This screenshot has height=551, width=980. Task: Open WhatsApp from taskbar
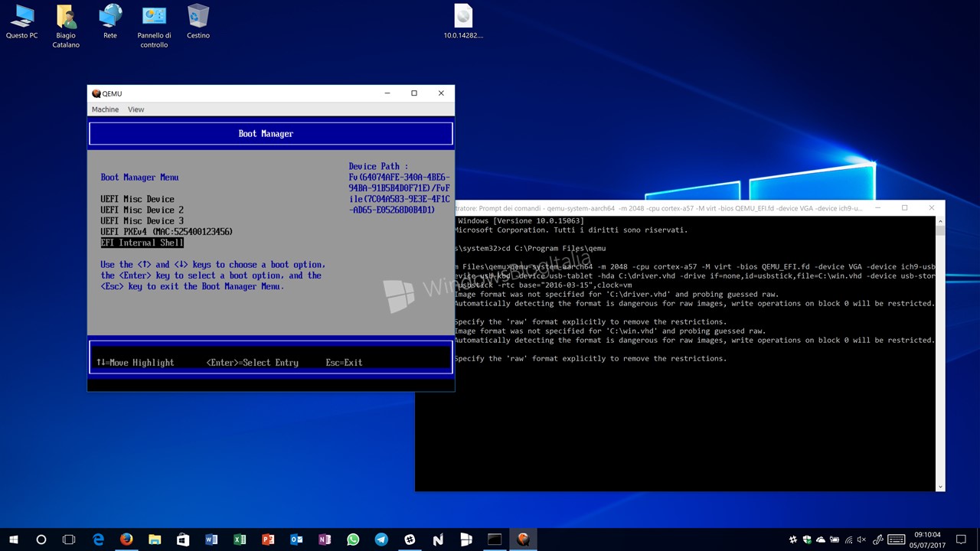coord(353,540)
